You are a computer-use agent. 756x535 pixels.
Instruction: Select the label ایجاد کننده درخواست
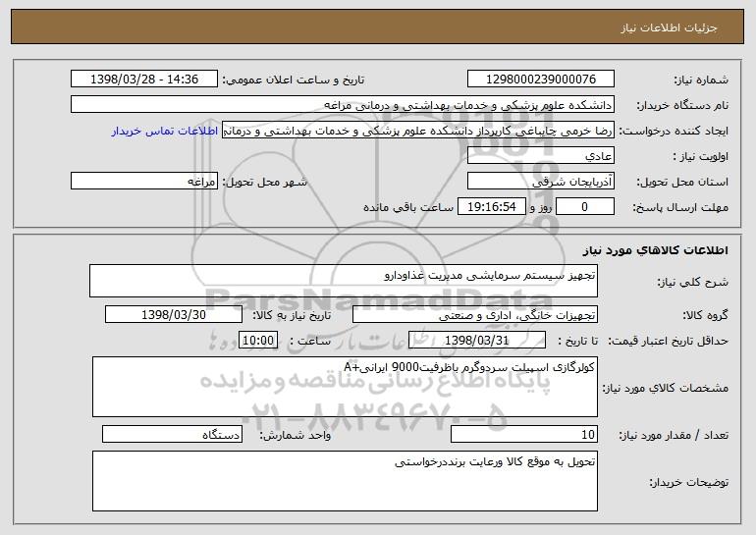pyautogui.click(x=674, y=132)
